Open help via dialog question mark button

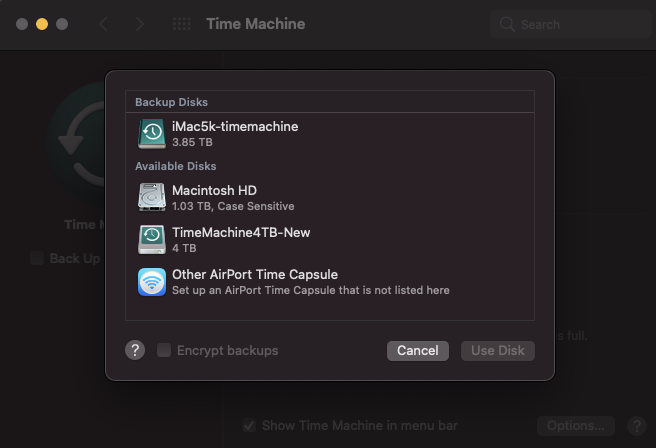(135, 350)
